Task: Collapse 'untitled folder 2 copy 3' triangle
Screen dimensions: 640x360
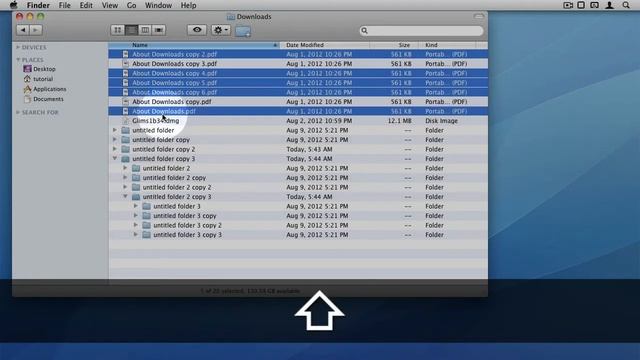Action: click(x=125, y=196)
